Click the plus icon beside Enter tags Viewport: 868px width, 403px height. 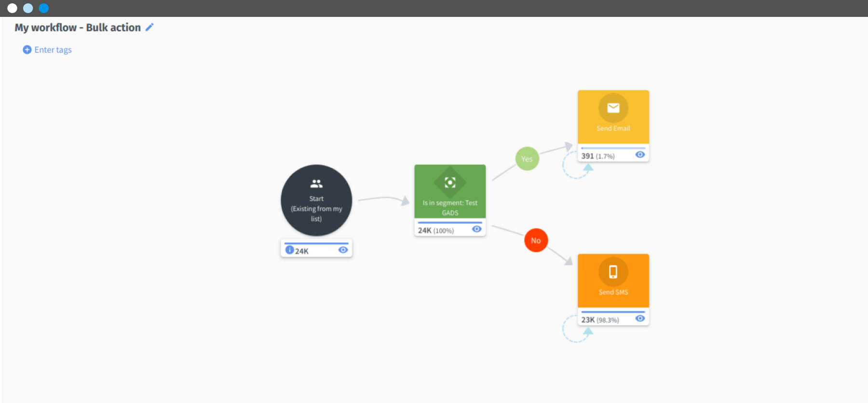point(27,50)
